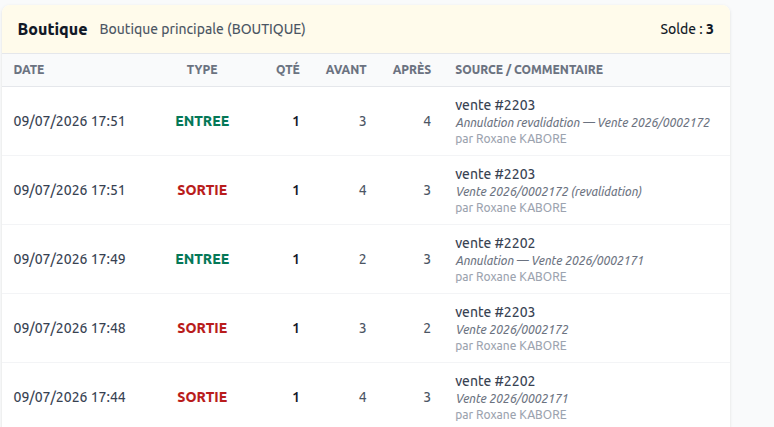Select the date 09/07/2026 17:44
Viewport: 774px width, 427px height.
(x=69, y=397)
